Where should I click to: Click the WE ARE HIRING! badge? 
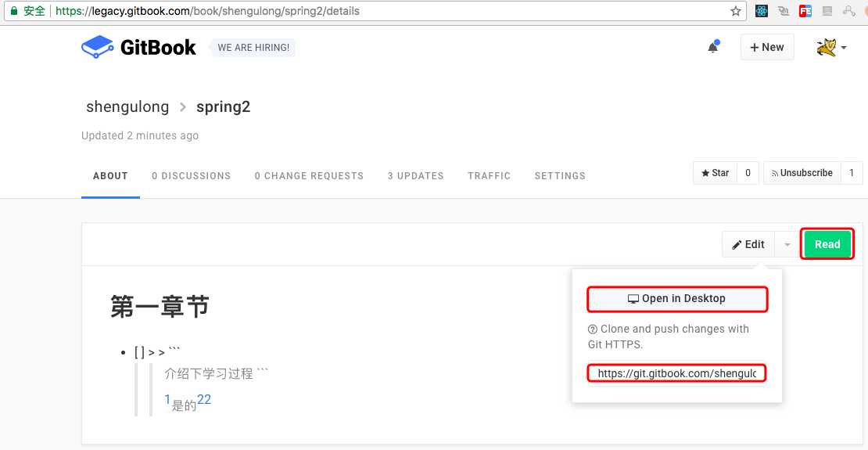253,48
